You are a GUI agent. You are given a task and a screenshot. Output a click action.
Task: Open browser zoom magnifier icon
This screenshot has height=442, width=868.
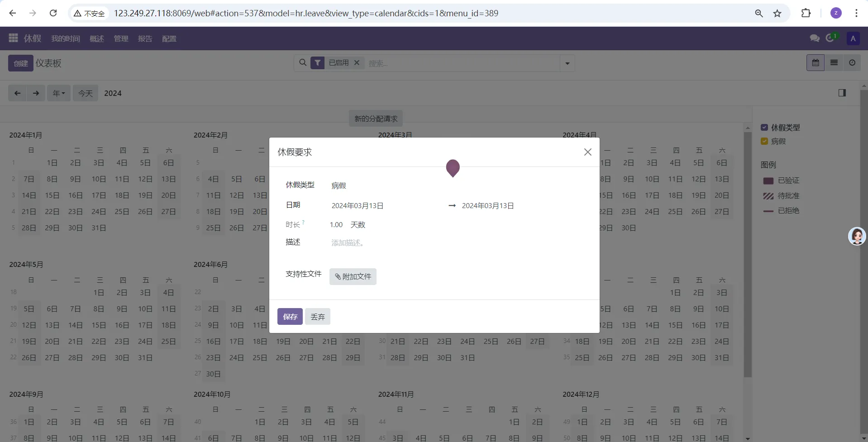759,13
